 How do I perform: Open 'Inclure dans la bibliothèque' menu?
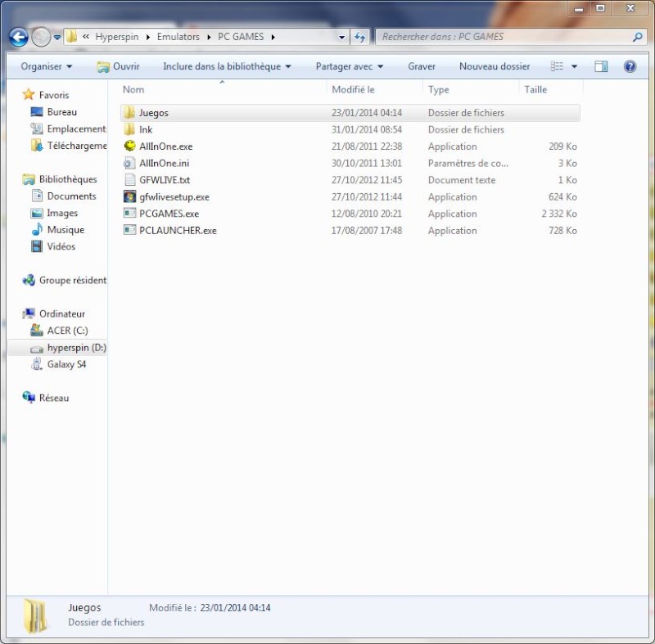pyautogui.click(x=227, y=66)
